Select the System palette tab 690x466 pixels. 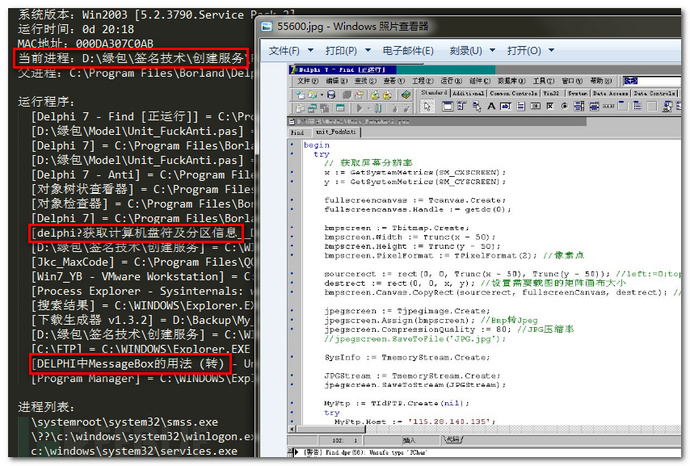(x=578, y=93)
